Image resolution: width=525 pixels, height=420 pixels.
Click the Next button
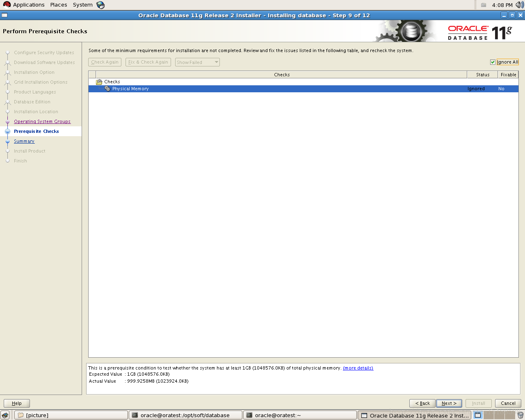pyautogui.click(x=449, y=403)
